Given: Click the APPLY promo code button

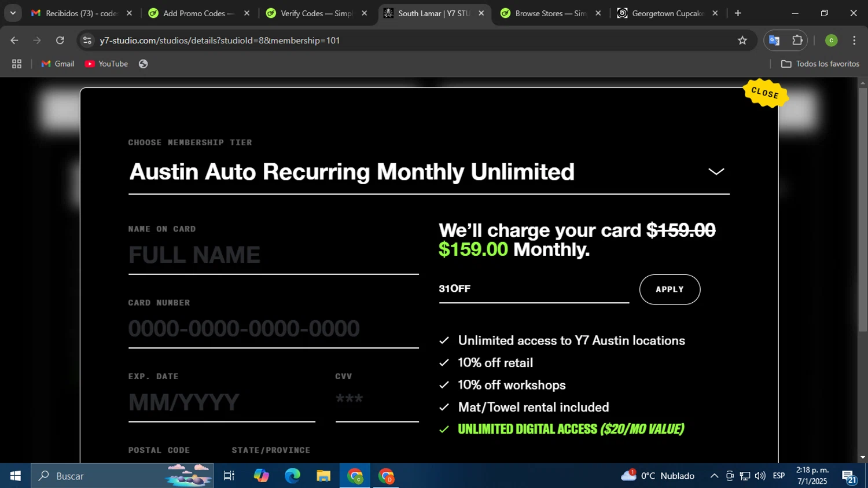Looking at the screenshot, I should [x=670, y=289].
